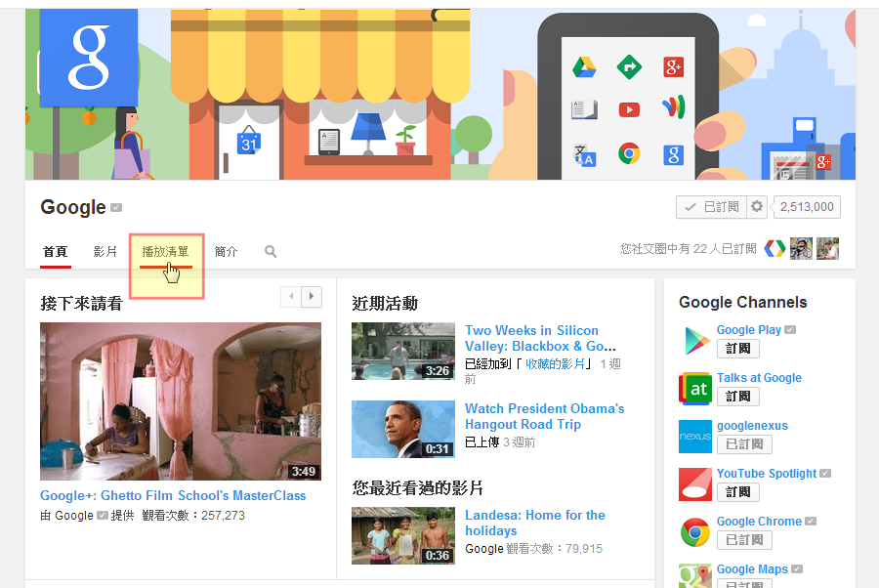Click the Google Channels sidebar heading

click(743, 302)
